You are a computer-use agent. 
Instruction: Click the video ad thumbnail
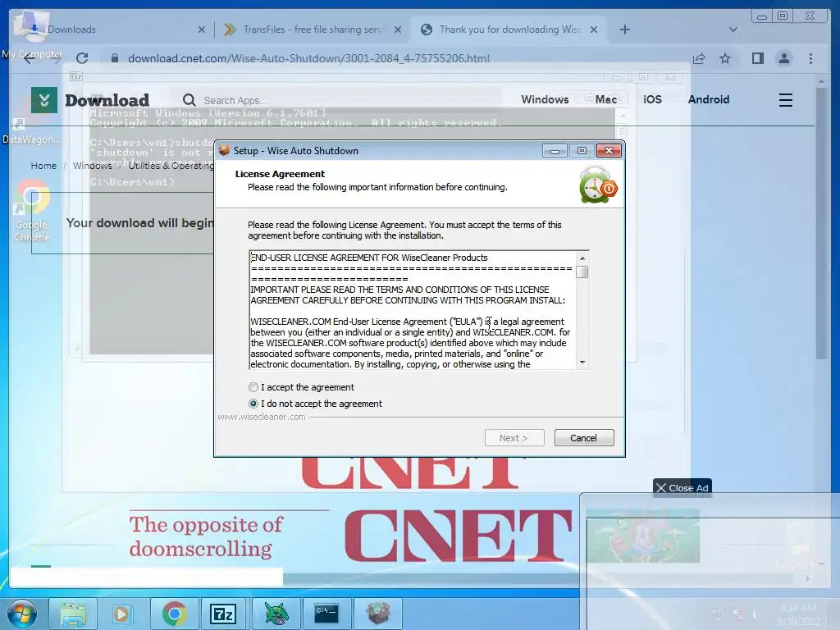[x=643, y=536]
